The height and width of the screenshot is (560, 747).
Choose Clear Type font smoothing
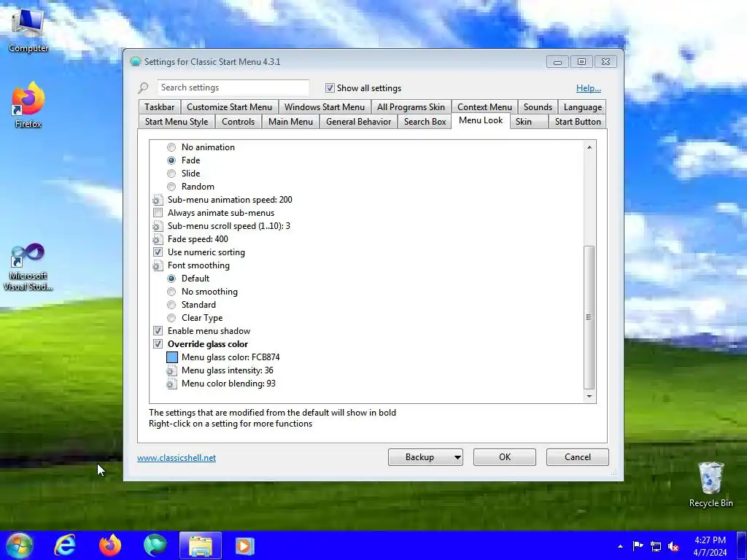pos(171,318)
